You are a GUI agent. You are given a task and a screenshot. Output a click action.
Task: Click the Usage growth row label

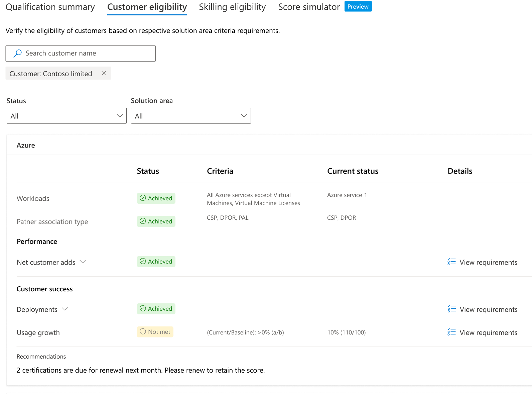tap(38, 333)
